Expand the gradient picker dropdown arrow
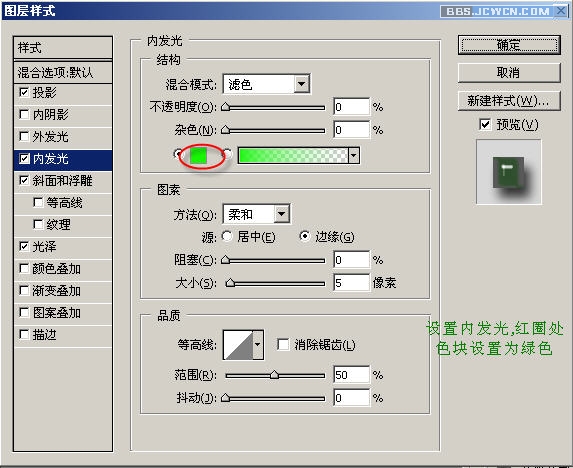This screenshot has height=468, width=573. click(353, 155)
